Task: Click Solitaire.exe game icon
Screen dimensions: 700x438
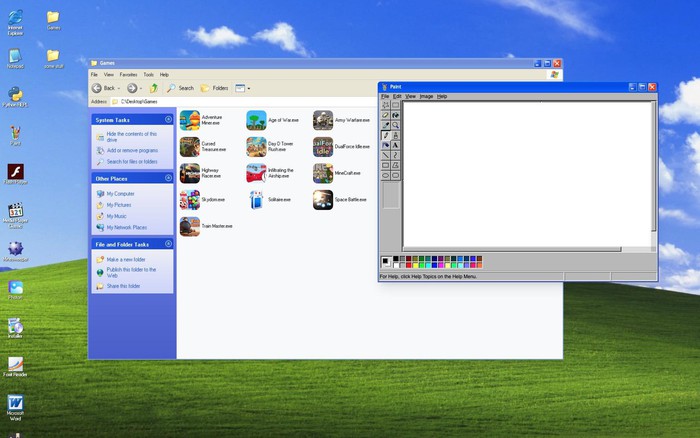Action: [256, 200]
